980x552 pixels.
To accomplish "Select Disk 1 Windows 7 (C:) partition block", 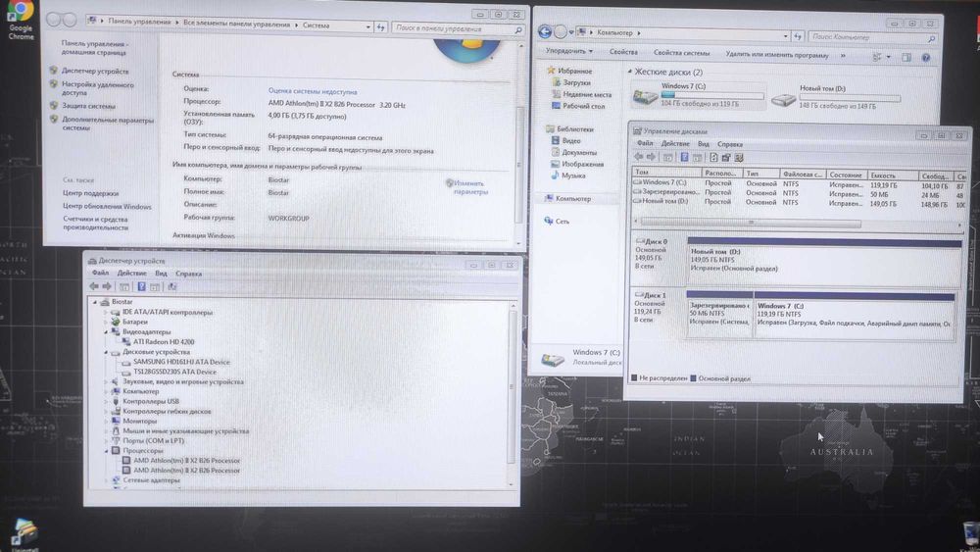I will [855, 315].
